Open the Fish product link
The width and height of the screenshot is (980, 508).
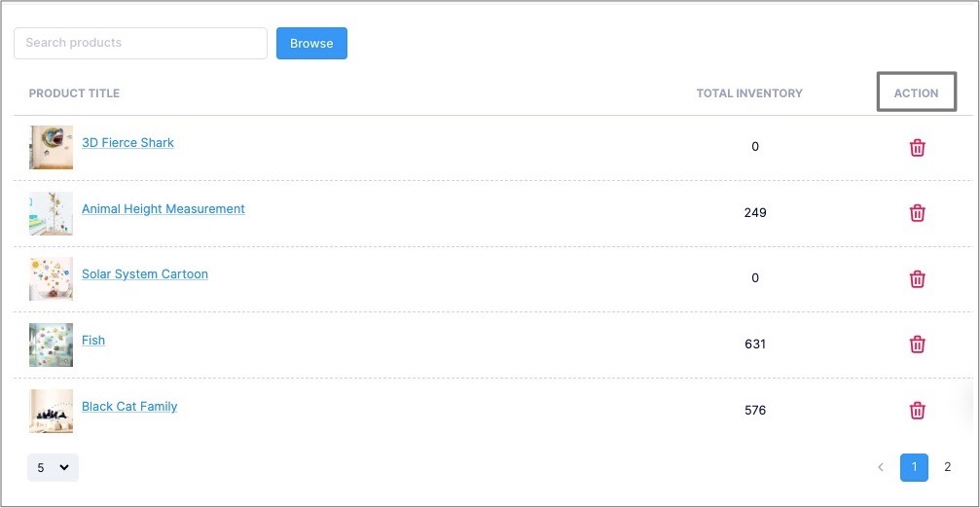93,340
